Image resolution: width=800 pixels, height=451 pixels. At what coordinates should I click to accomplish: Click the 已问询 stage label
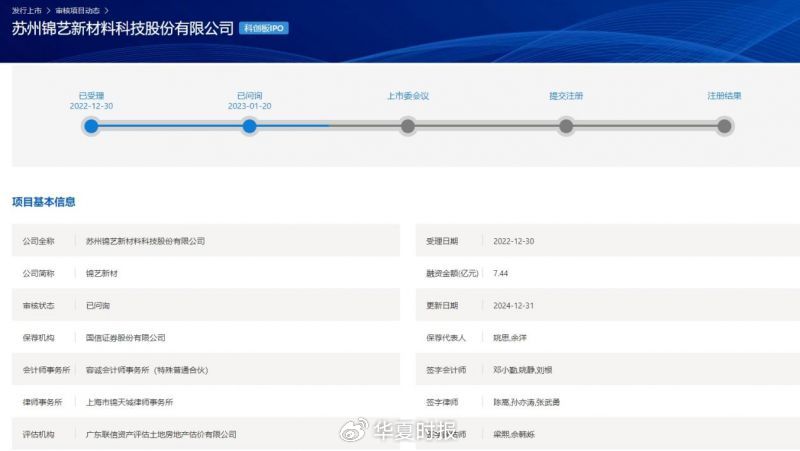(249, 95)
